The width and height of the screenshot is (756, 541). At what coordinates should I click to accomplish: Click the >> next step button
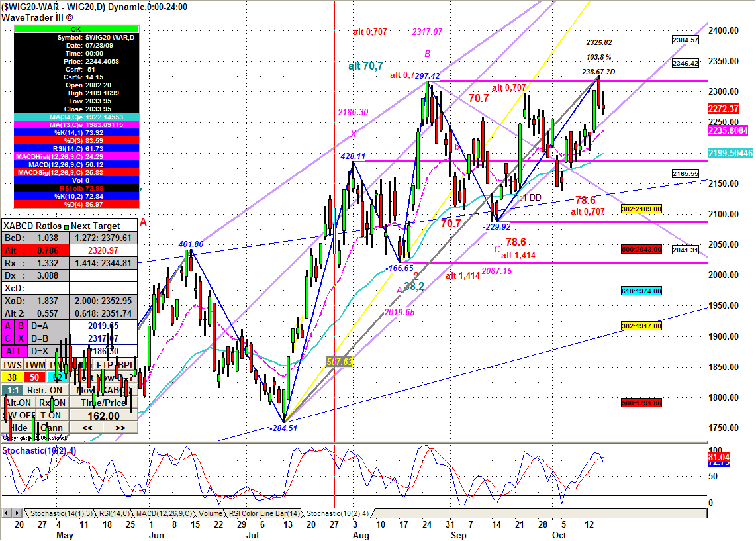(x=120, y=428)
